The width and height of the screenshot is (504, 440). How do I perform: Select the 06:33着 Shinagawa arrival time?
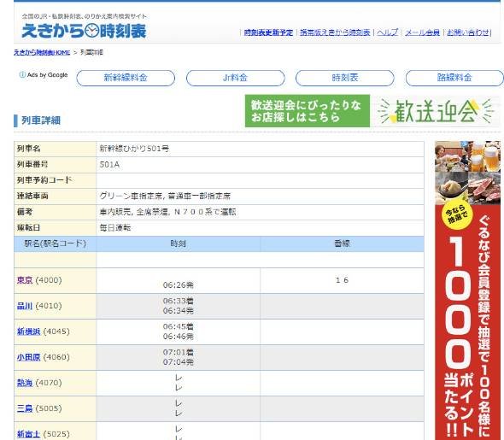178,301
